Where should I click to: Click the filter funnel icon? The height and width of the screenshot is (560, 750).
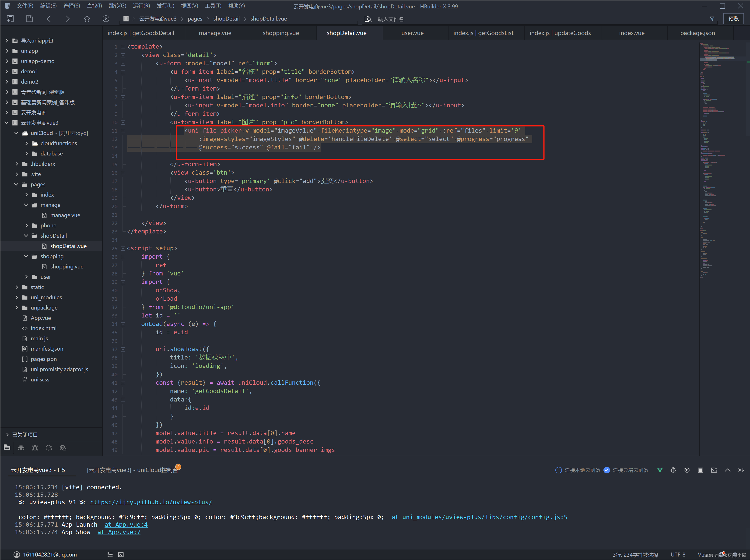712,19
